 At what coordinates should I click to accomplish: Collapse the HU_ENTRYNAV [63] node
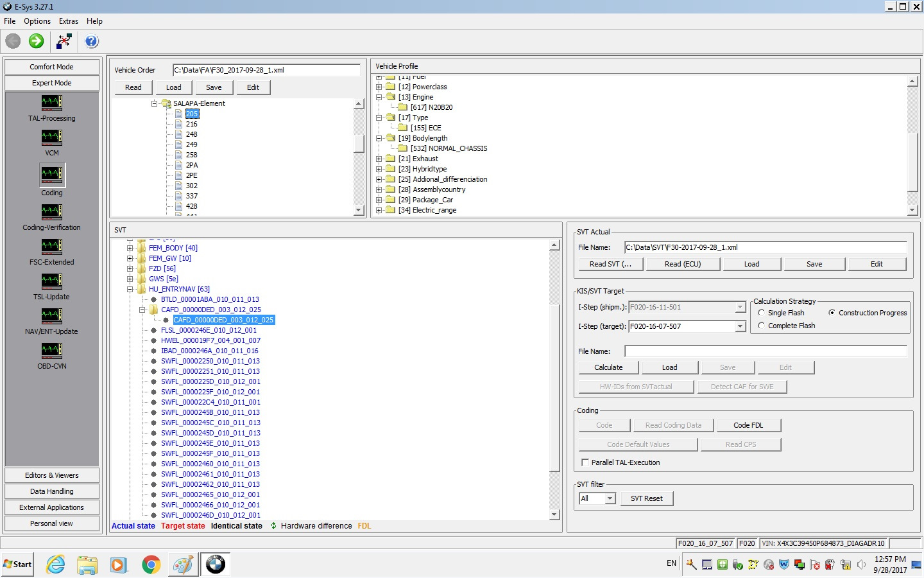point(130,289)
